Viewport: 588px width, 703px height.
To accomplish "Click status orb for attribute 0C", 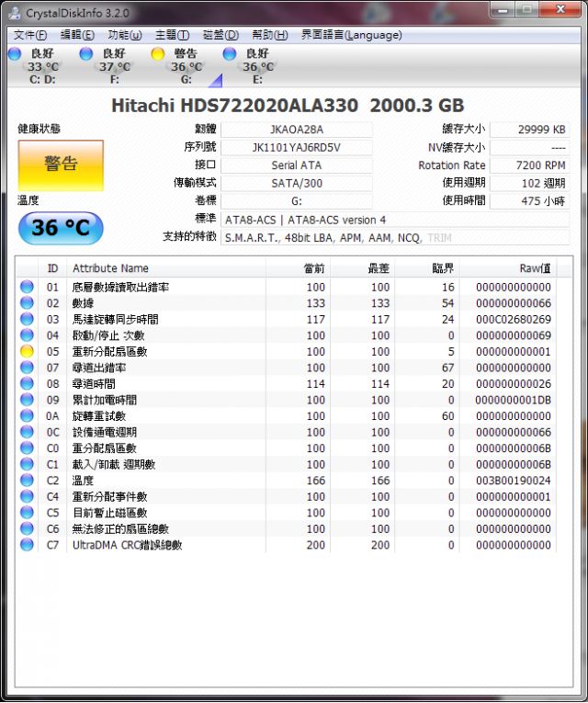I will [27, 432].
